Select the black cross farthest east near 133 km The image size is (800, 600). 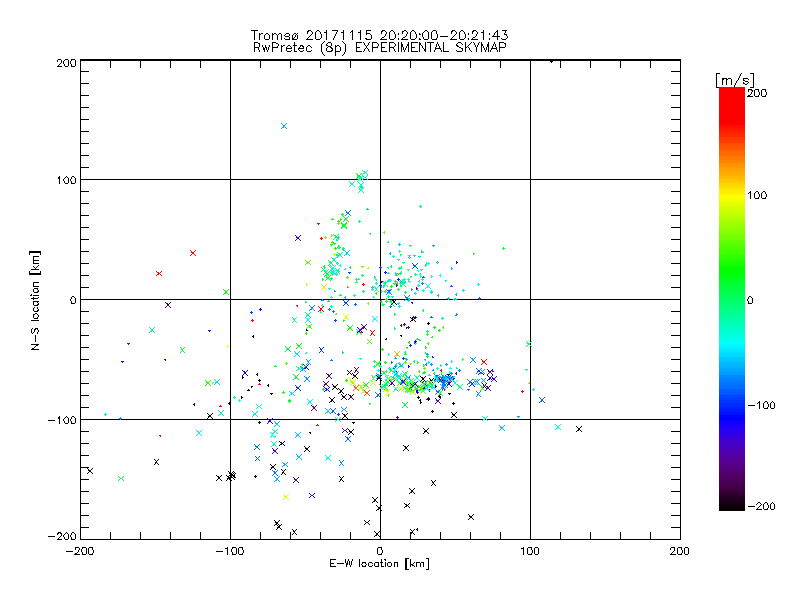579,429
